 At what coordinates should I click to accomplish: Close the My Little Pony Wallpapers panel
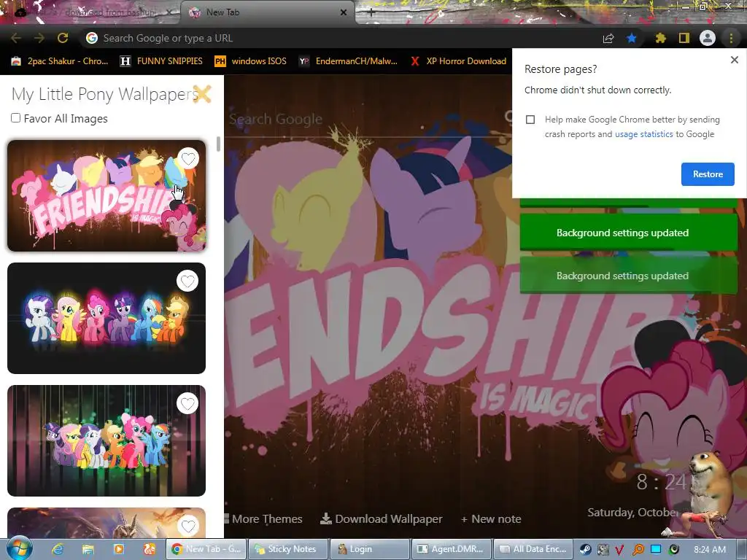pyautogui.click(x=202, y=94)
